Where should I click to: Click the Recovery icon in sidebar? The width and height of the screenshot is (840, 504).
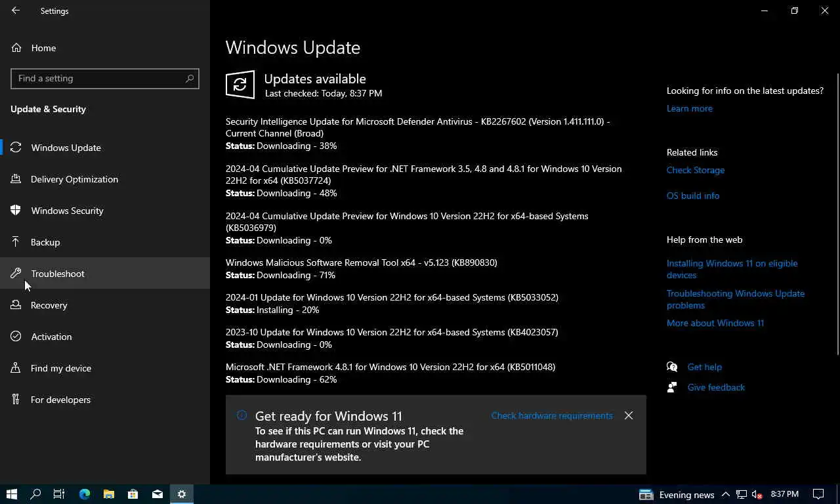16,305
